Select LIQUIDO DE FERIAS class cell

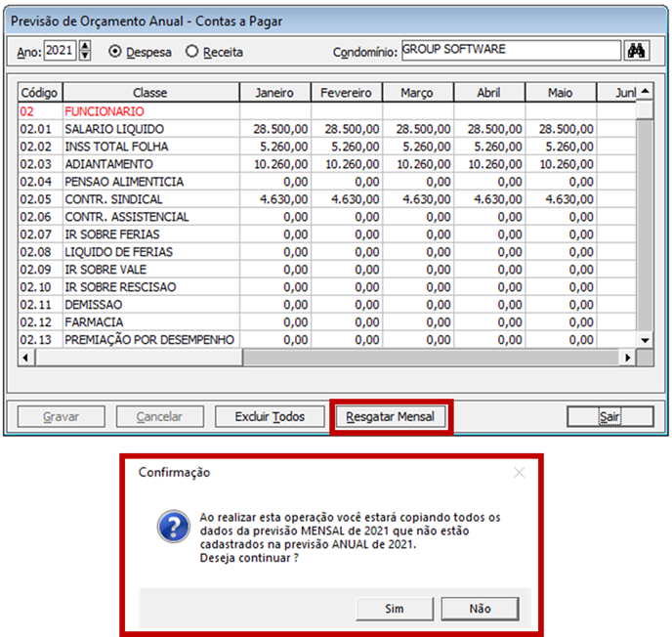point(150,252)
